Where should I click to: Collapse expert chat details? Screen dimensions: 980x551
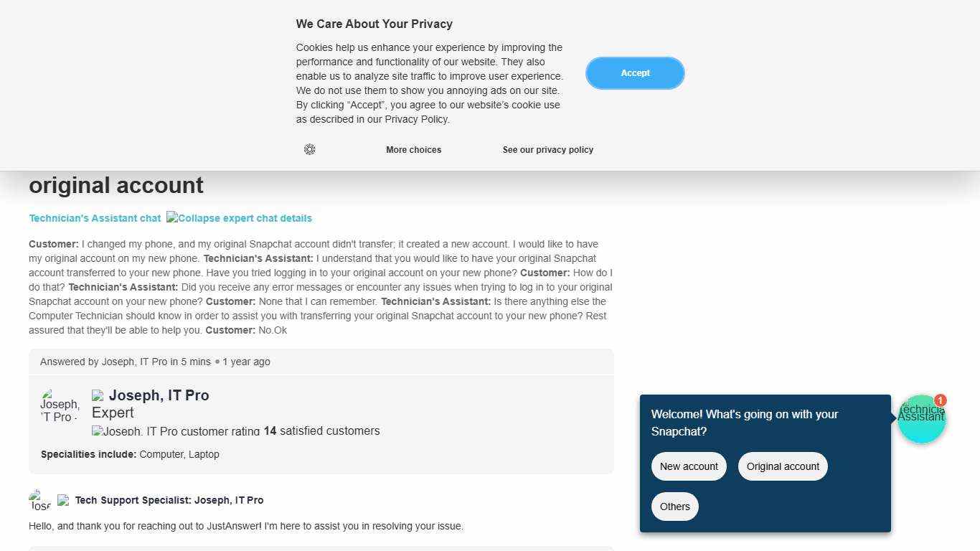tap(240, 218)
